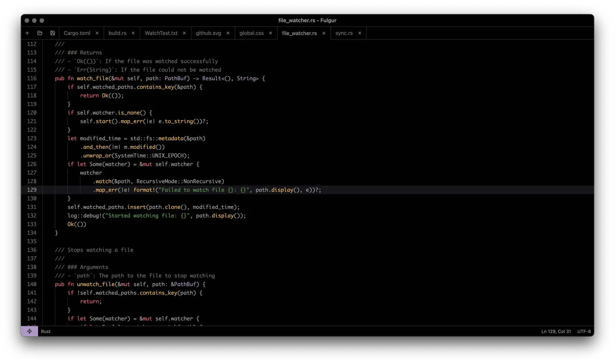
Task: Place cursor on the unwatch_file function name
Action: [x=96, y=284]
